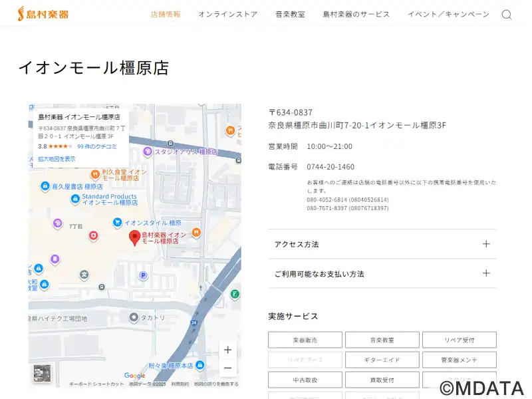This screenshot has height=399, width=532.
Task: Click the orange restaurant marker near the map's upper-right edge
Action: coord(230,130)
